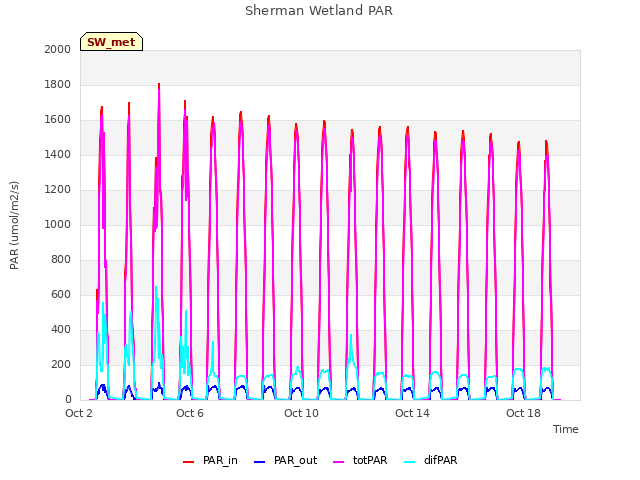
Task: Toggle the PAR_in legend entry
Action: pyautogui.click(x=210, y=460)
